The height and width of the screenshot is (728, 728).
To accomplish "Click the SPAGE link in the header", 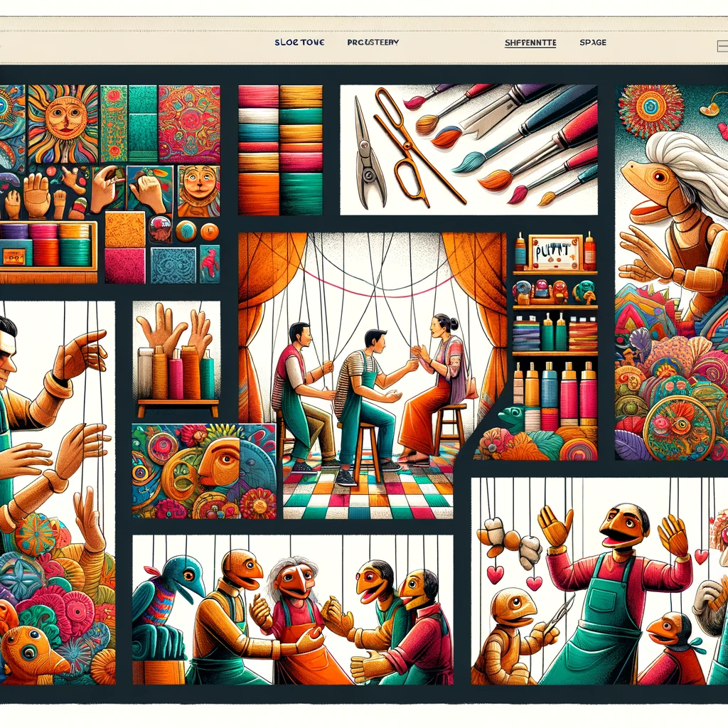I will pyautogui.click(x=593, y=43).
